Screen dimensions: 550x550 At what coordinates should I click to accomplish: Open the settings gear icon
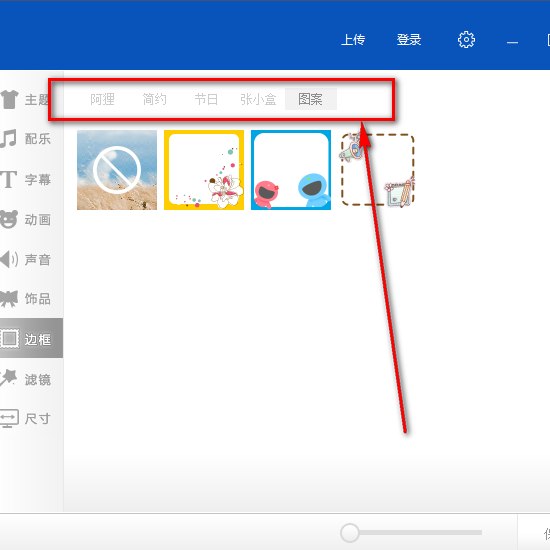(x=466, y=40)
